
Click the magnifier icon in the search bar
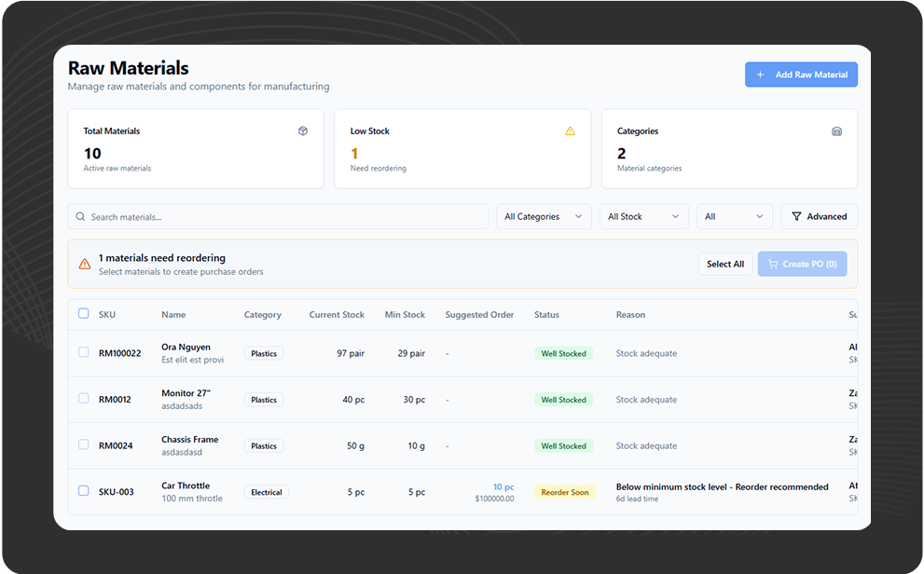point(80,216)
